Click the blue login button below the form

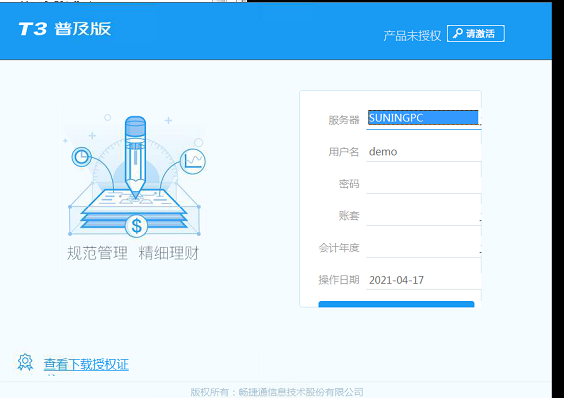click(x=396, y=304)
